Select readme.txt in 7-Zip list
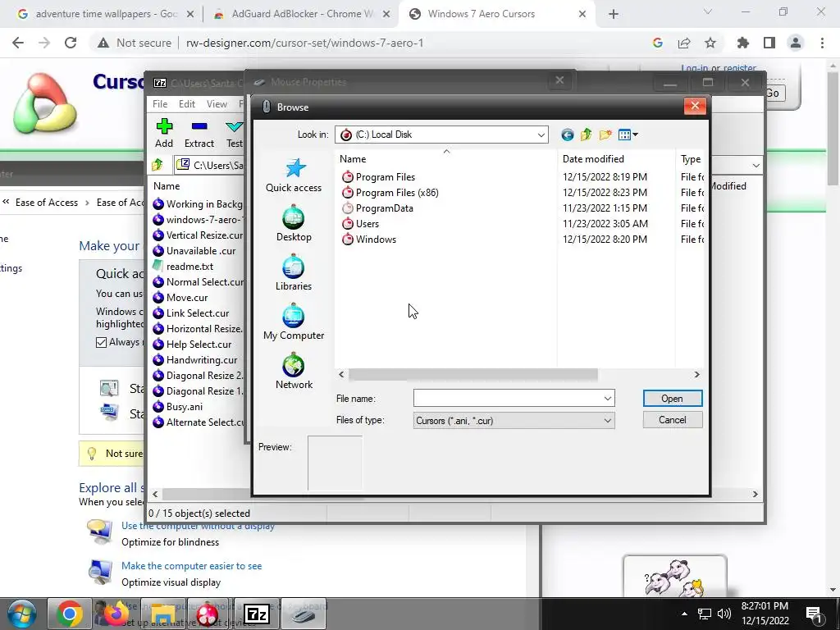Viewport: 840px width, 630px height. coord(183,267)
